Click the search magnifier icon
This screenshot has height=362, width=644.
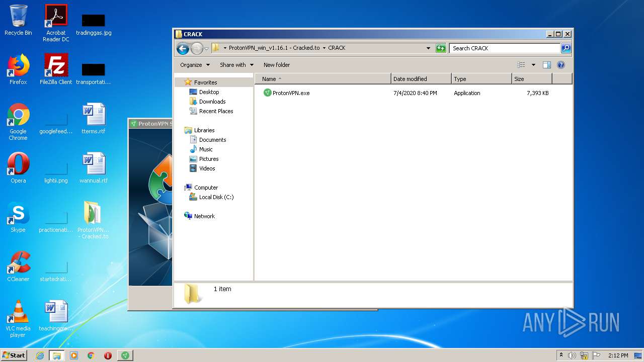click(566, 48)
